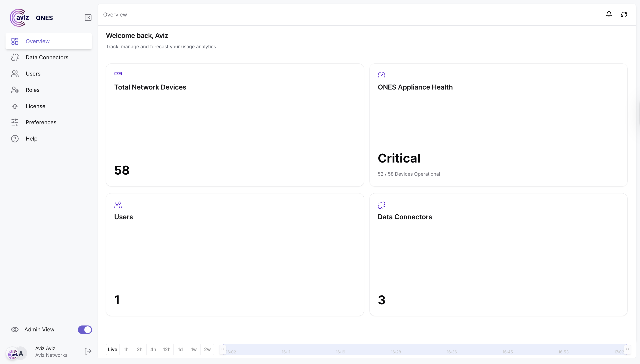Viewport: 640px width, 364px height.
Task: Open the notifications bell
Action: [x=609, y=15]
